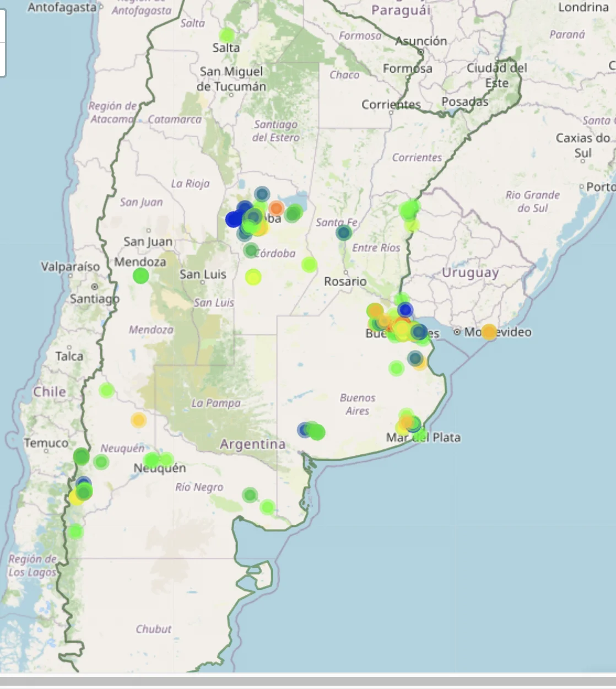Click green marker left of Córdoba province label
This screenshot has width=616, height=689.
(251, 251)
